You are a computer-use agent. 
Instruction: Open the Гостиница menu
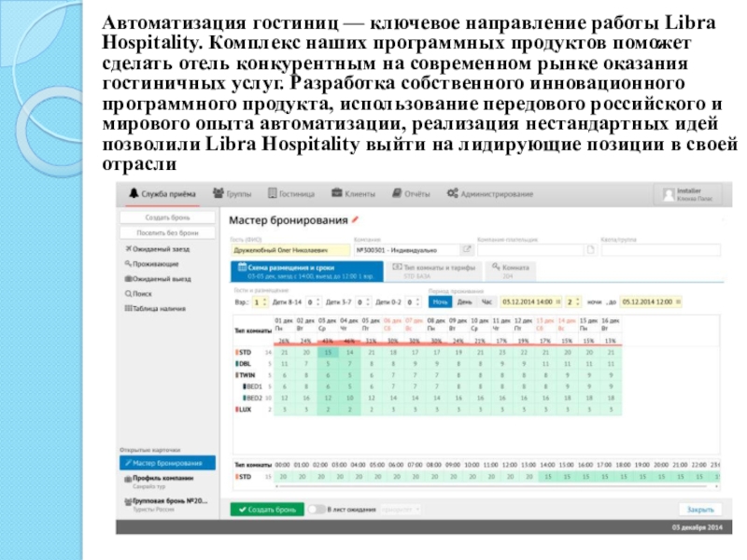[x=291, y=194]
